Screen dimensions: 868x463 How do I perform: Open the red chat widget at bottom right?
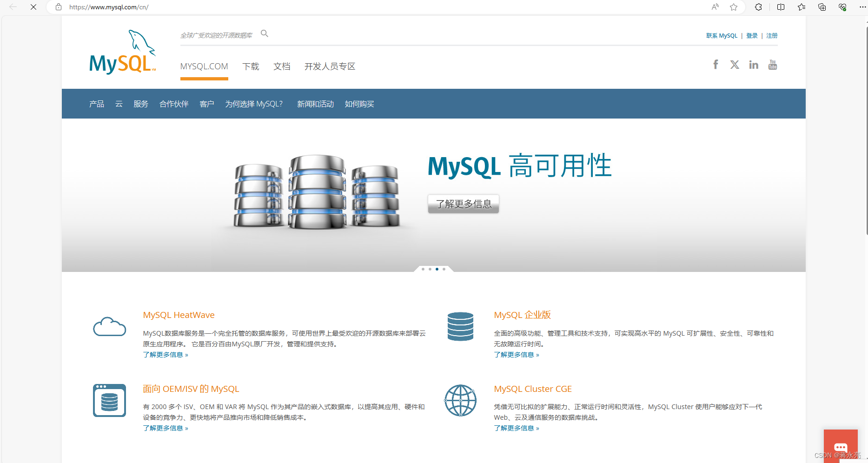(x=841, y=447)
